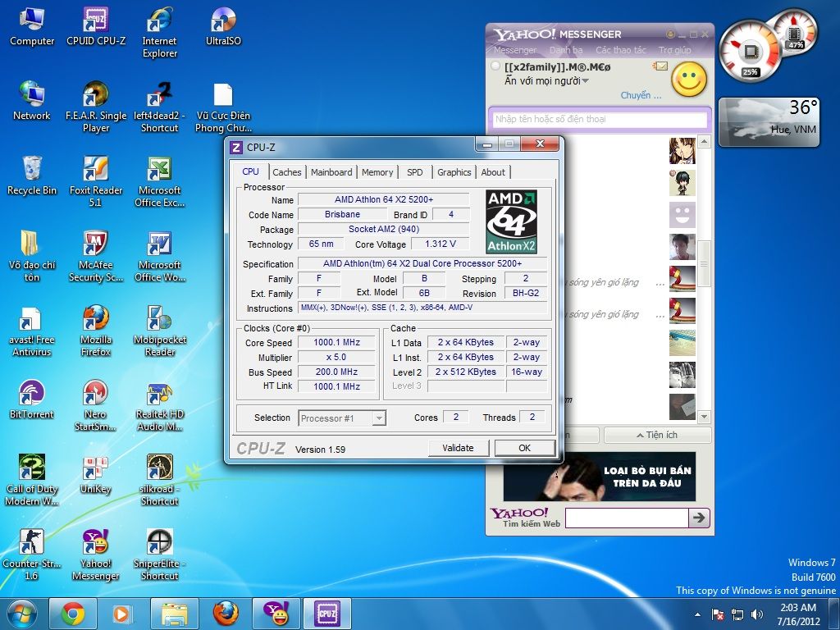Screen dimensions: 840x630
Task: Click the Yahoo Messenger taskbar button
Action: pos(276,614)
